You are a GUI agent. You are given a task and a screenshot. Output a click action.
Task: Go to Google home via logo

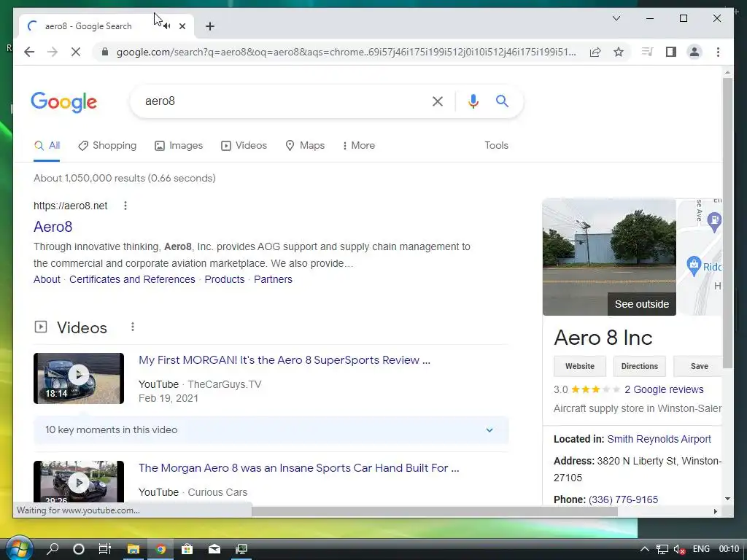[x=64, y=102]
